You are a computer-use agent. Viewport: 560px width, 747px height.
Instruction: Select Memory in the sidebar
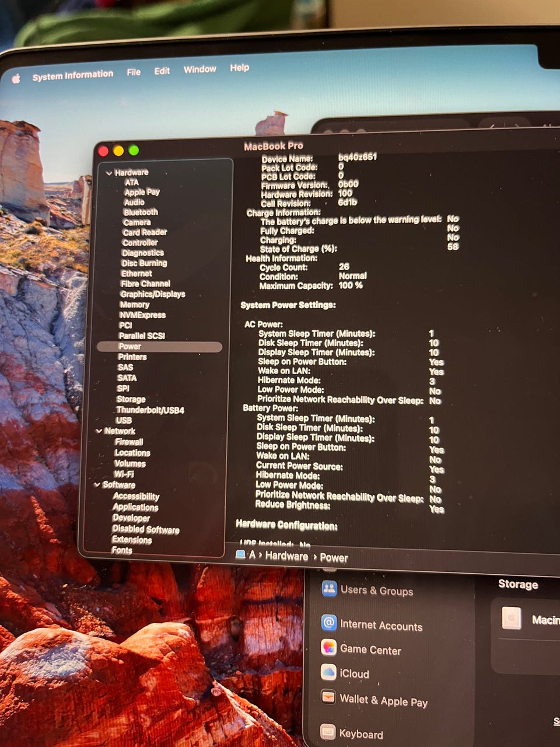tap(135, 305)
